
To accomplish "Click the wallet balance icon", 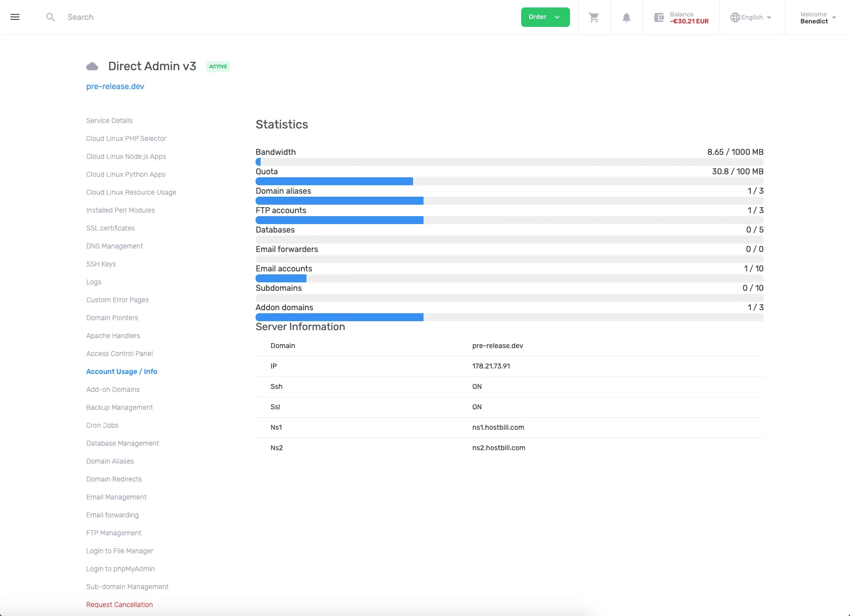I will (x=659, y=17).
